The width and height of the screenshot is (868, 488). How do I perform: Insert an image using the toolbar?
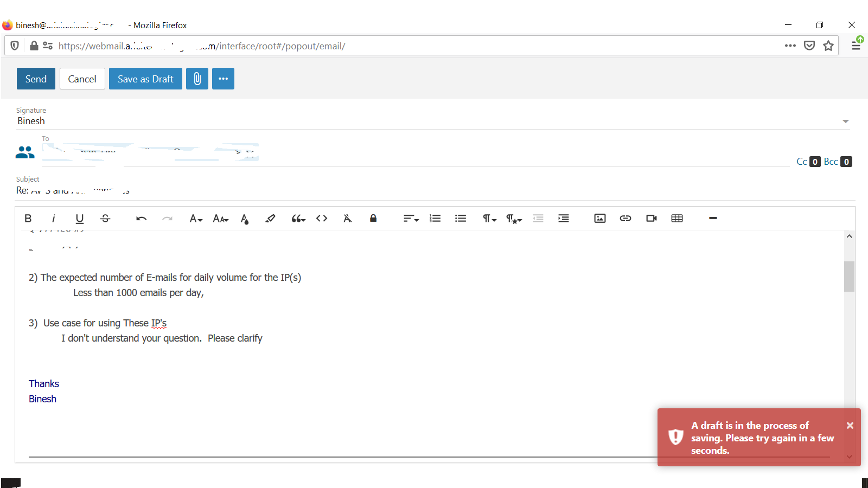pyautogui.click(x=599, y=219)
